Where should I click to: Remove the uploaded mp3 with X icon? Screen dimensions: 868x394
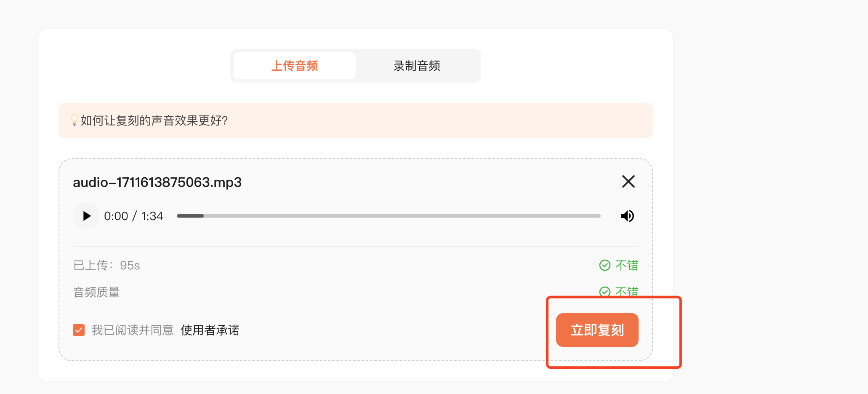click(x=628, y=181)
